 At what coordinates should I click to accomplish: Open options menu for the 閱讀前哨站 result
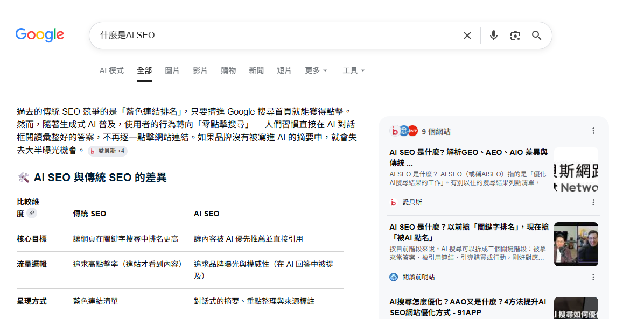click(x=593, y=277)
